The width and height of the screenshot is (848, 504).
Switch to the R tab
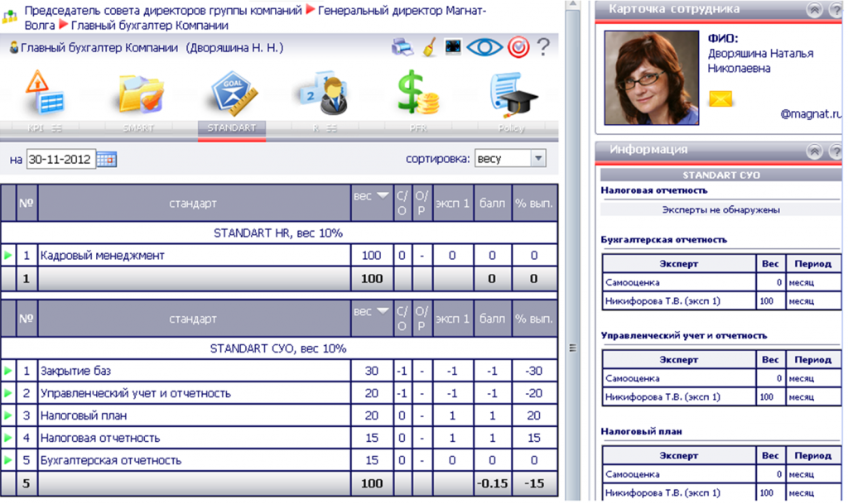[x=325, y=128]
